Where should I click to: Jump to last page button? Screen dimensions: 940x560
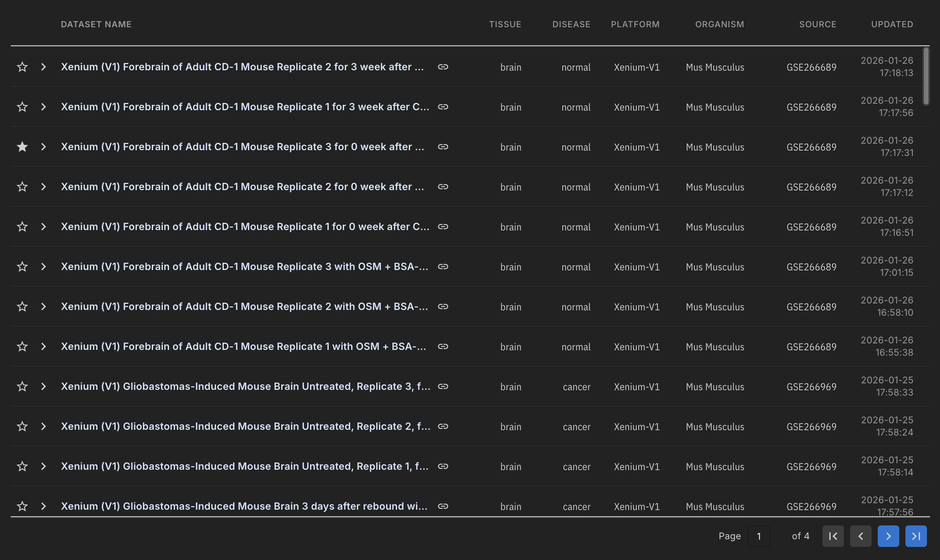click(x=916, y=536)
